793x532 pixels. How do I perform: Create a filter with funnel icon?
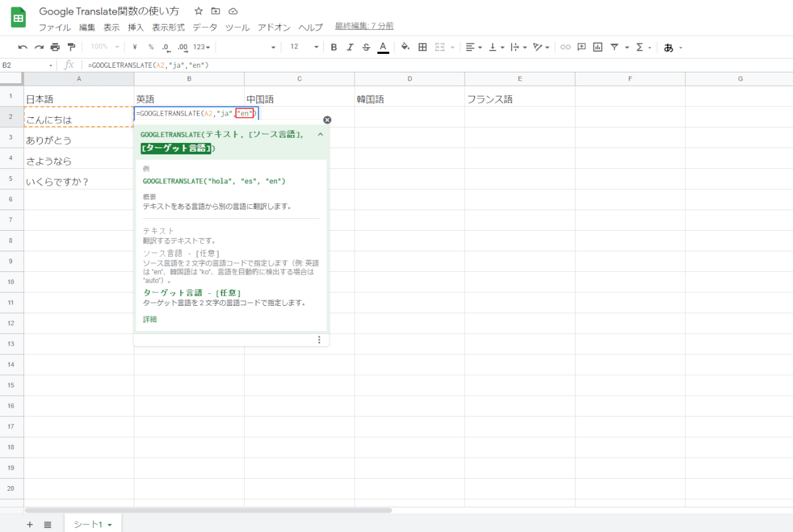pyautogui.click(x=615, y=47)
